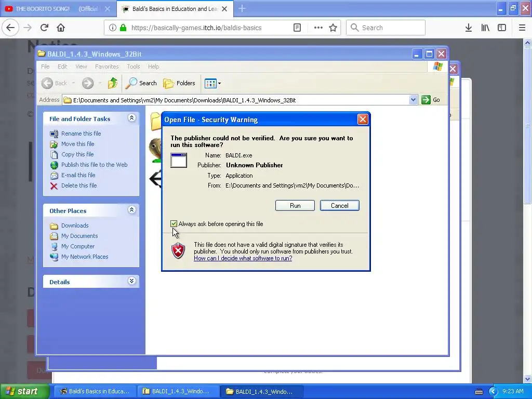The height and width of the screenshot is (399, 532).
Task: Expand the Details panel
Action: [131, 281]
